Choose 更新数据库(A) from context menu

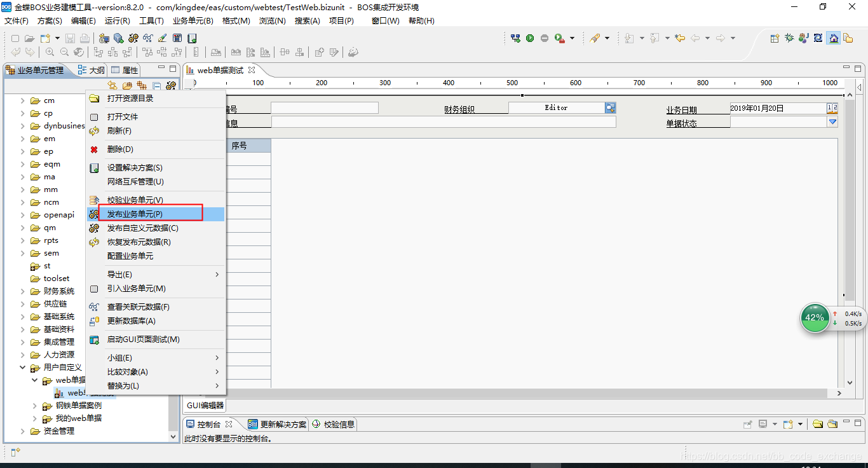[x=156, y=321]
